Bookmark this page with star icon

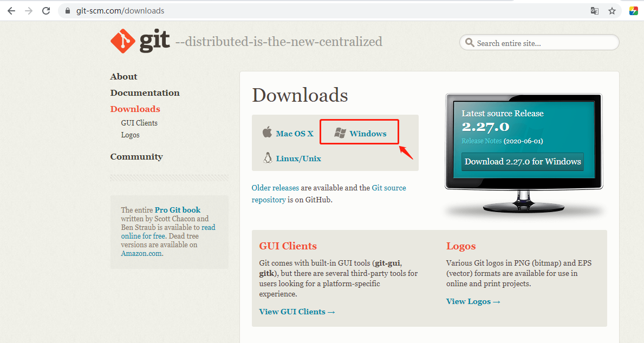click(612, 11)
